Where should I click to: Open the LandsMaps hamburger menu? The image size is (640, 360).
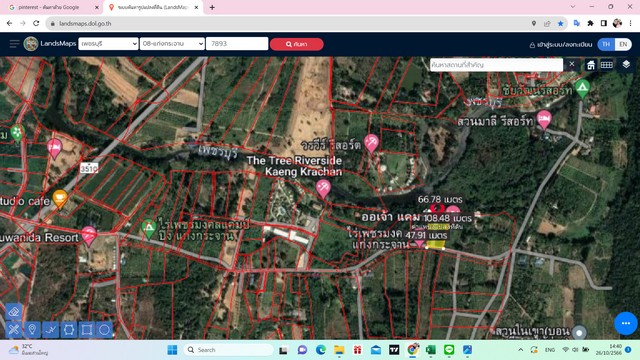(x=14, y=44)
